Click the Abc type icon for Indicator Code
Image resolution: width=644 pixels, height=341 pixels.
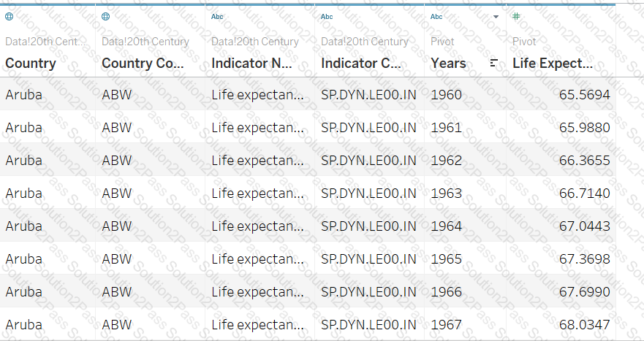coord(327,16)
